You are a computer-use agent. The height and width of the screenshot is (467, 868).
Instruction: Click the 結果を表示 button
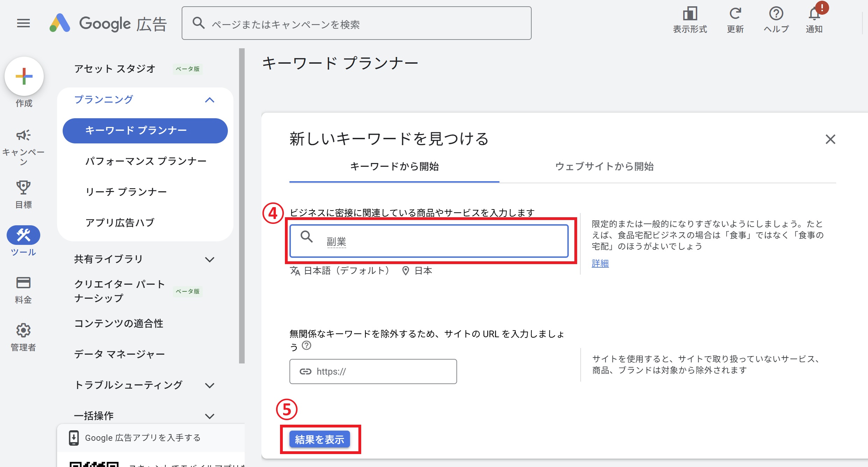click(x=320, y=439)
